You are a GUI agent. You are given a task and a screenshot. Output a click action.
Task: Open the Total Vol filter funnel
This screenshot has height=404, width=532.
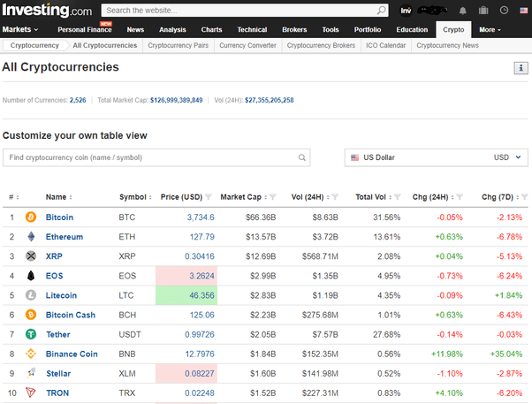(398, 197)
